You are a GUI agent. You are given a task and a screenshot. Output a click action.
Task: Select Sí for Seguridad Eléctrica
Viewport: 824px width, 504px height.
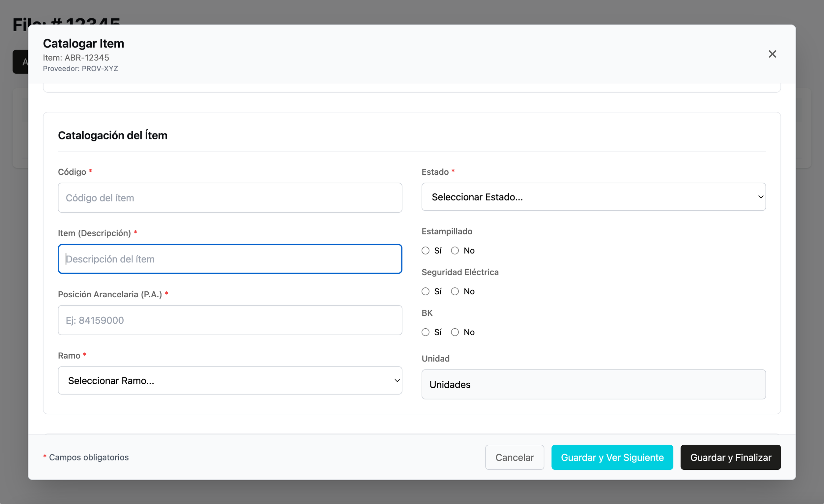pyautogui.click(x=426, y=291)
